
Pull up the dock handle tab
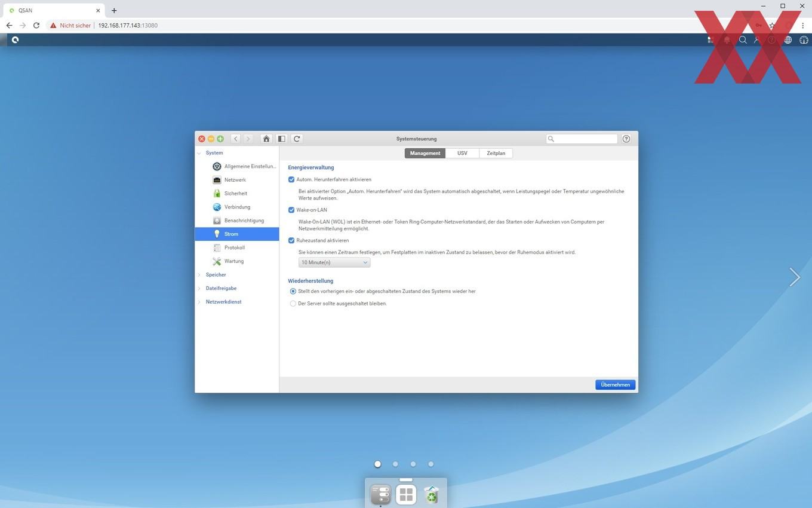(x=406, y=479)
